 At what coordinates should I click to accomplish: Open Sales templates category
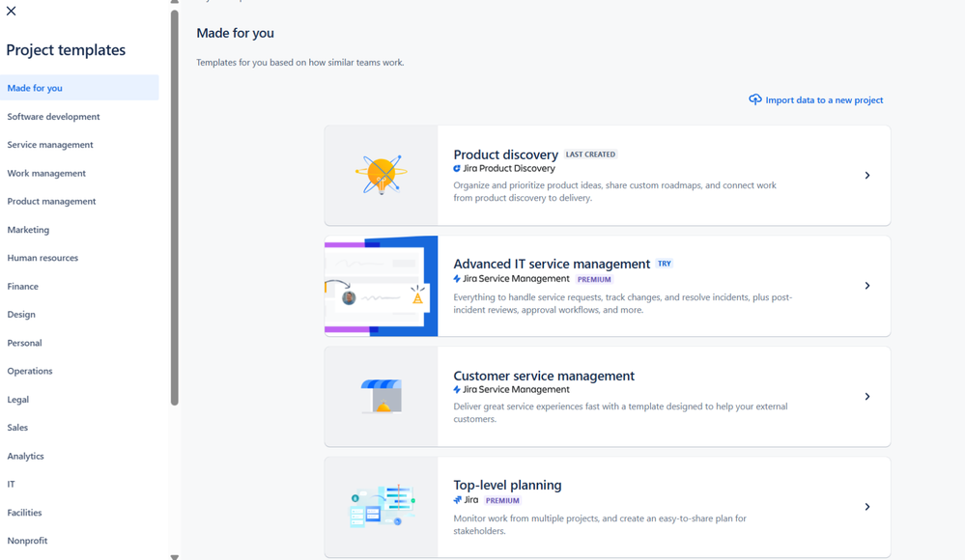pos(17,428)
